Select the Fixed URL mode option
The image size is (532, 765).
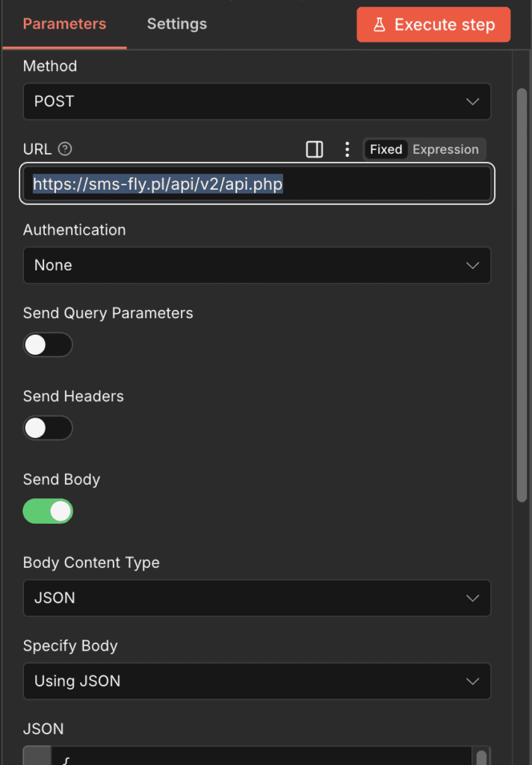click(386, 149)
